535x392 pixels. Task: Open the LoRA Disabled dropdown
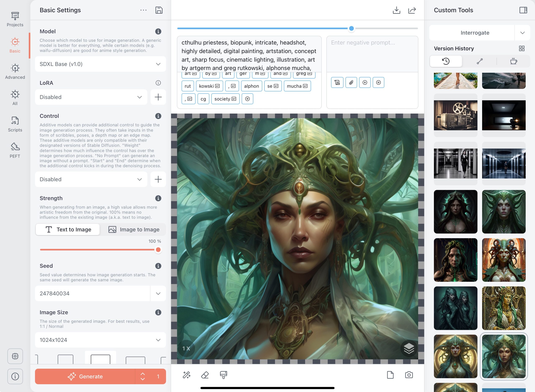91,97
